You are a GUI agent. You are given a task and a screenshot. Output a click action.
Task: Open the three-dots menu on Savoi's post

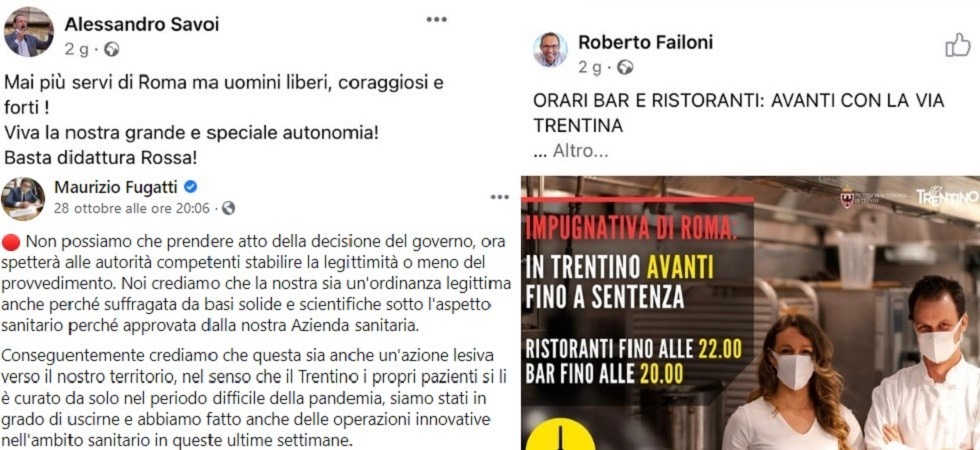click(437, 19)
